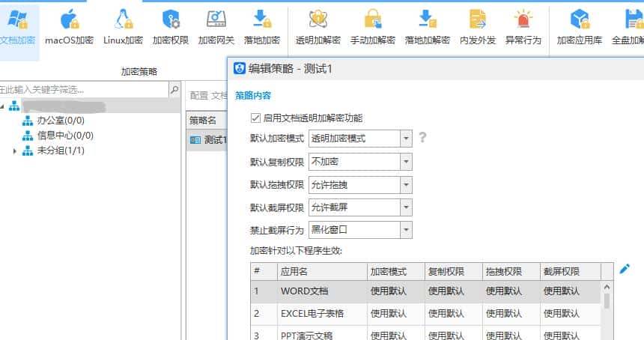The image size is (644, 340).
Task: Select the 测试1 policy row icon
Action: click(x=195, y=140)
